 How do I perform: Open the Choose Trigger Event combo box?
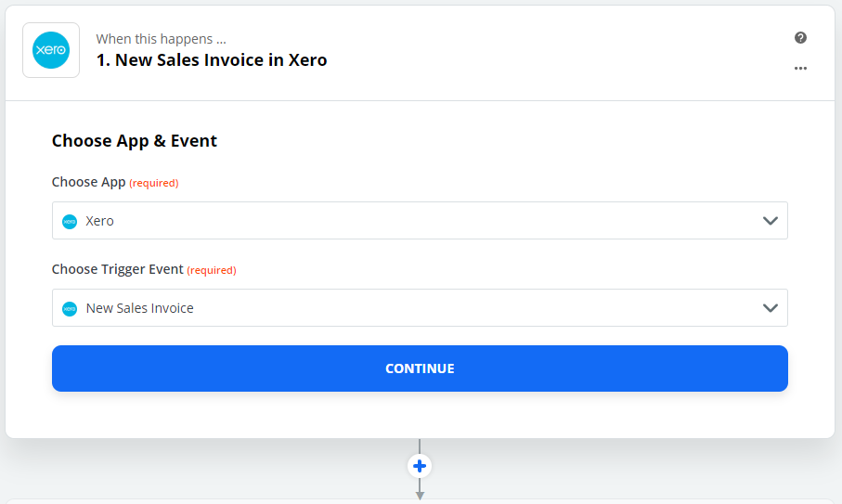point(420,308)
